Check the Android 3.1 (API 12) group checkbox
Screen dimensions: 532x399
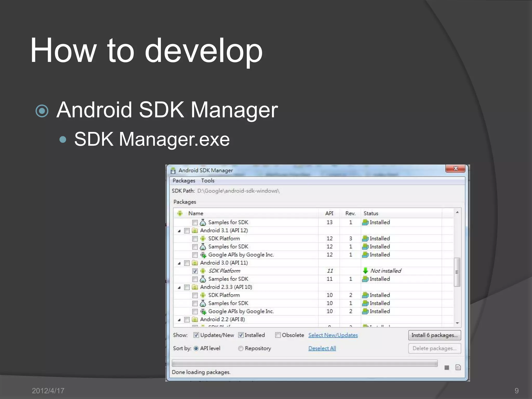187,231
